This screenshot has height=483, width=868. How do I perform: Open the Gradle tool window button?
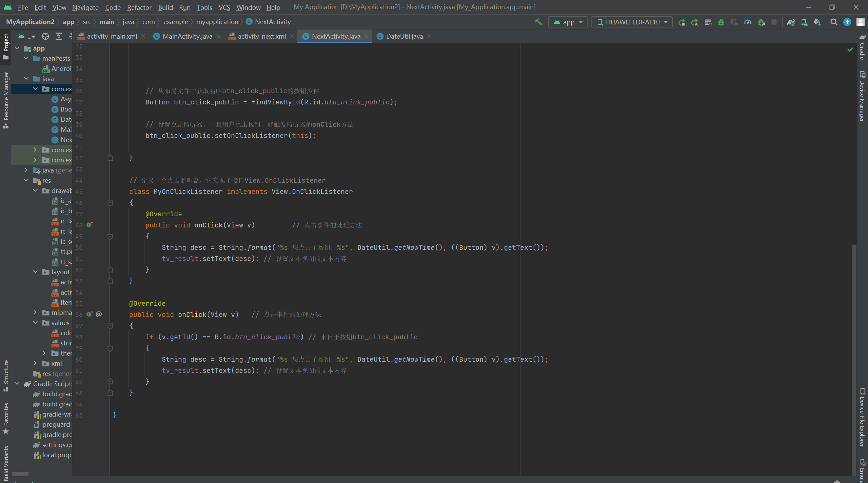(862, 47)
